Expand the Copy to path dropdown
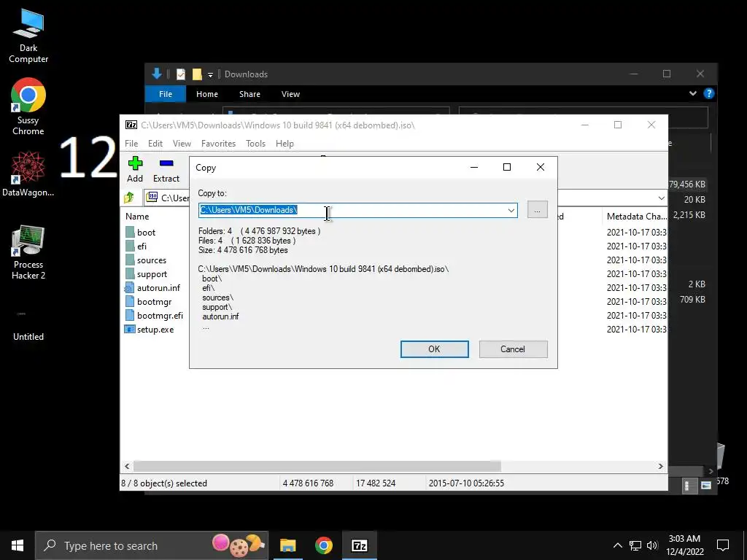The width and height of the screenshot is (747, 560). point(511,210)
